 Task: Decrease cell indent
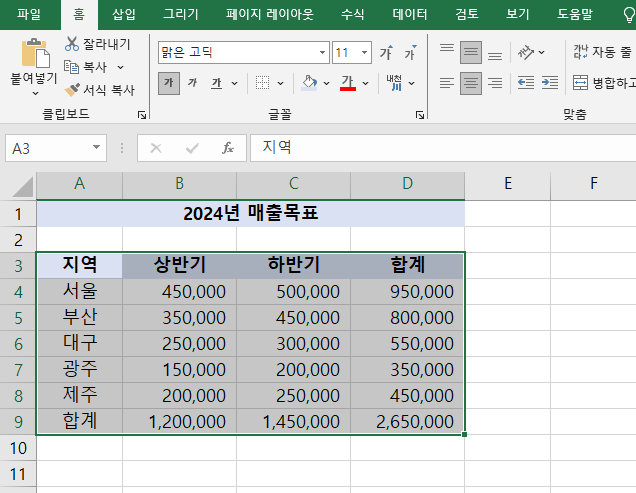tap(526, 83)
